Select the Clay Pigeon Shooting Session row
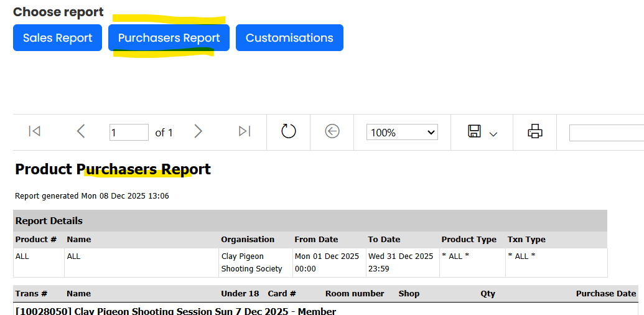 tap(175, 311)
